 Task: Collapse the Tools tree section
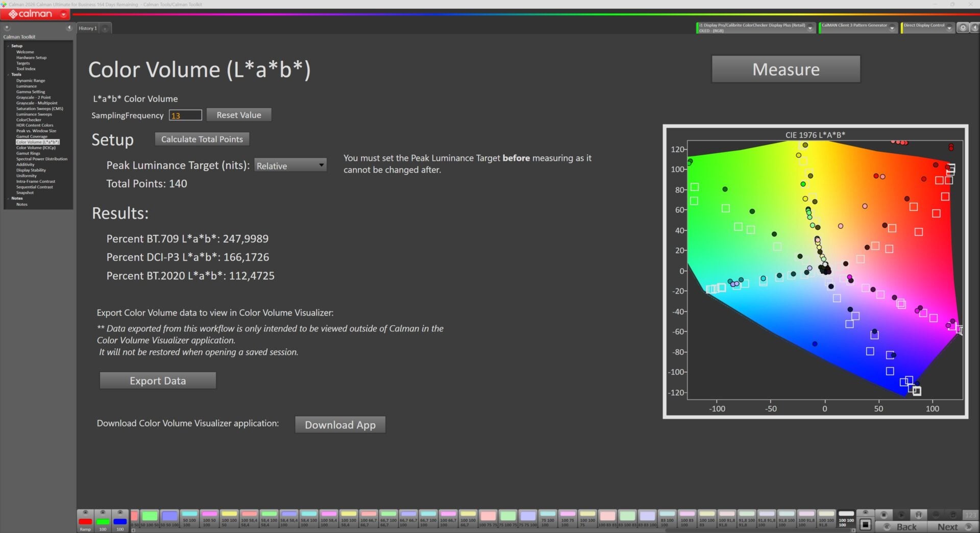pyautogui.click(x=8, y=75)
